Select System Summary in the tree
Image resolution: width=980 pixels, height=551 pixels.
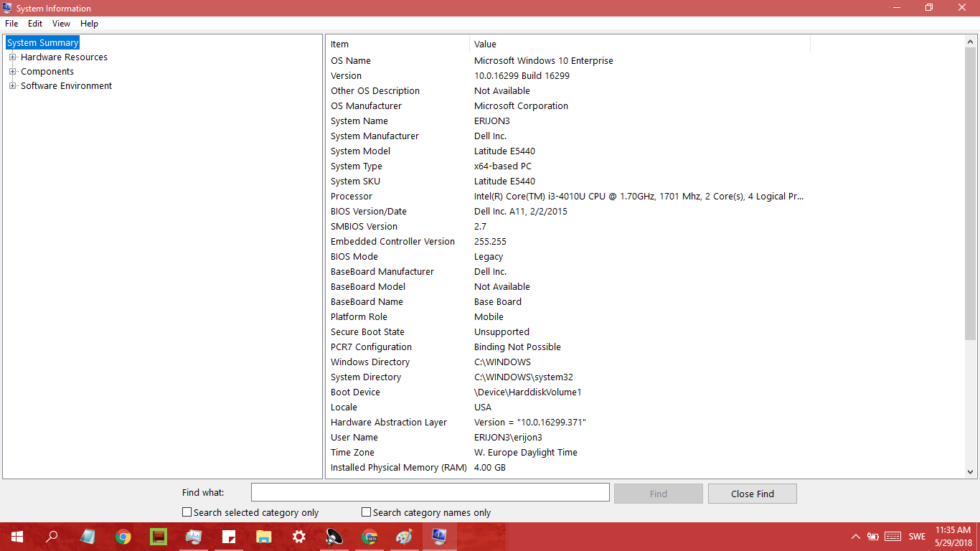[x=43, y=43]
